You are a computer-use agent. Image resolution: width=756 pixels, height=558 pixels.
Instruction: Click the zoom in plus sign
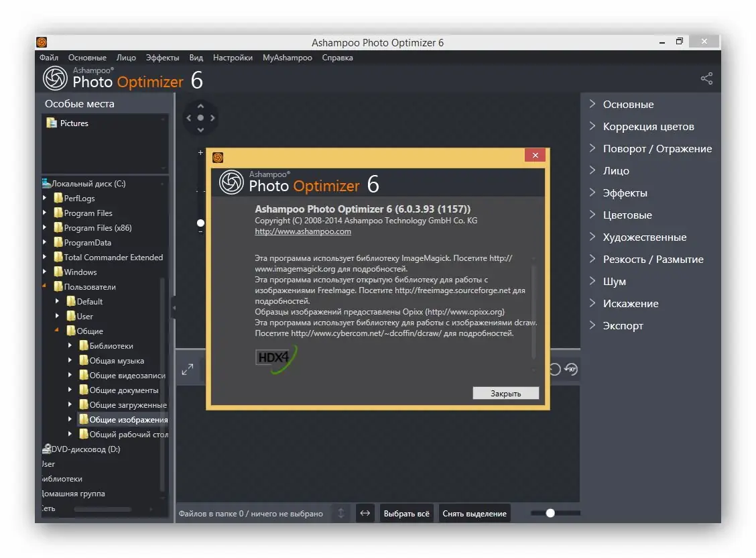pos(200,152)
